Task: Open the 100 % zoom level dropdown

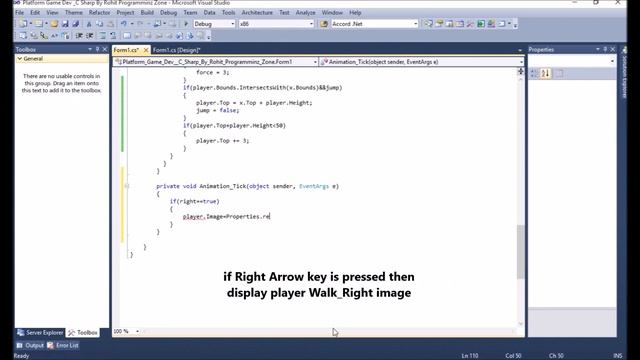Action: click(x=137, y=331)
